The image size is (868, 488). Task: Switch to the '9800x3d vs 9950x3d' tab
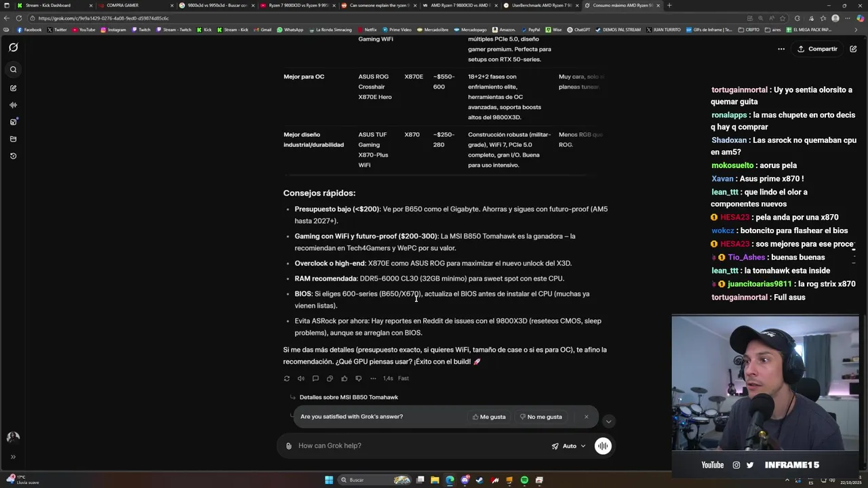click(217, 5)
